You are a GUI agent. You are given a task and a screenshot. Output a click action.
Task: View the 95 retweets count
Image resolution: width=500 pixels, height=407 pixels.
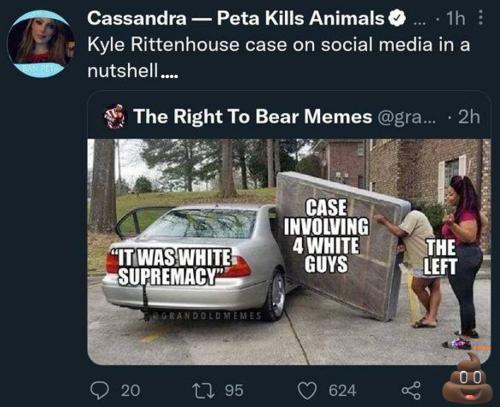[234, 391]
